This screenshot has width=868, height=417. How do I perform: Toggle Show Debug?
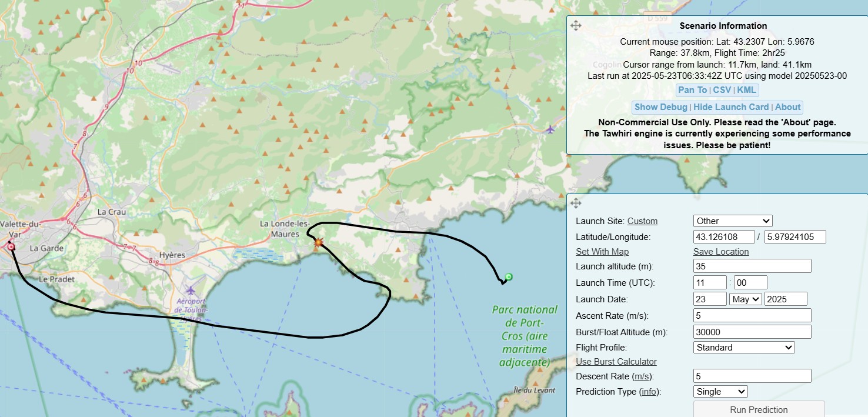pyautogui.click(x=660, y=107)
